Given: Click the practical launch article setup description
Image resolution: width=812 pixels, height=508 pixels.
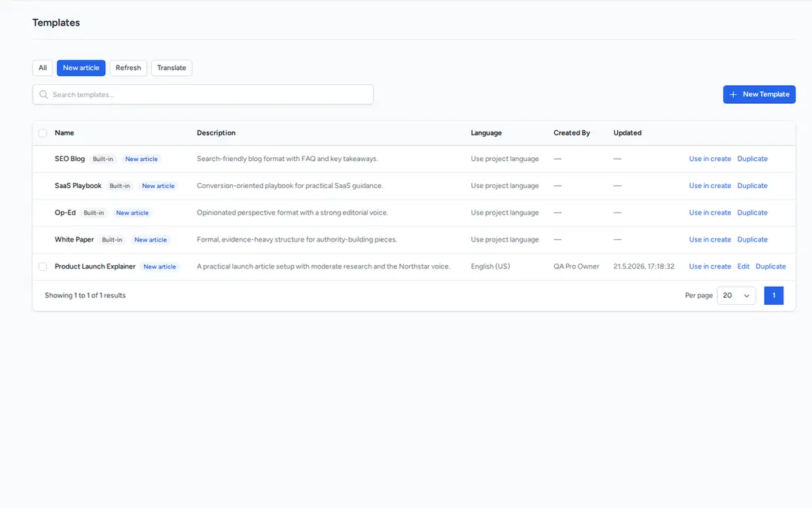Looking at the screenshot, I should click(323, 266).
